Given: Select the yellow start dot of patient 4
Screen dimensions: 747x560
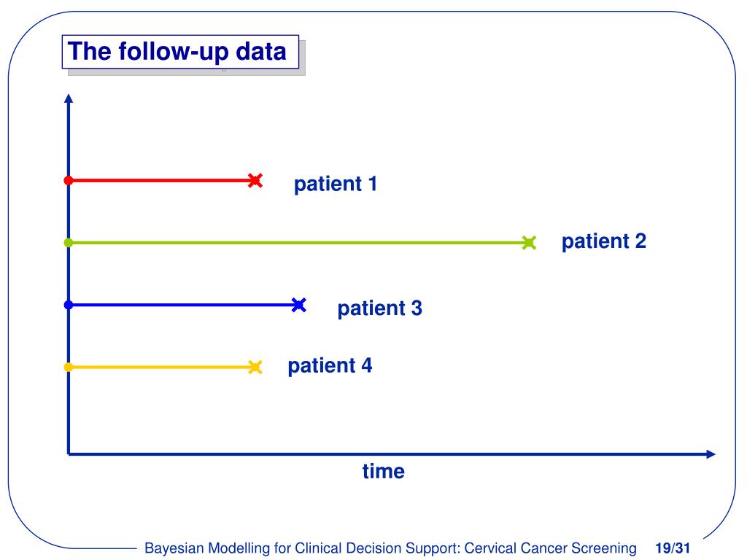Looking at the screenshot, I should (x=69, y=367).
